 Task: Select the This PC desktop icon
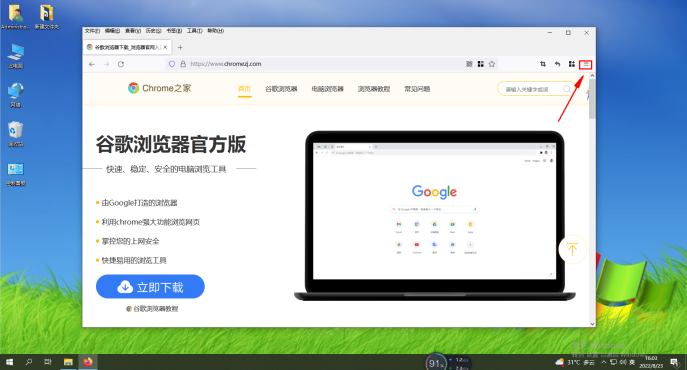point(16,56)
